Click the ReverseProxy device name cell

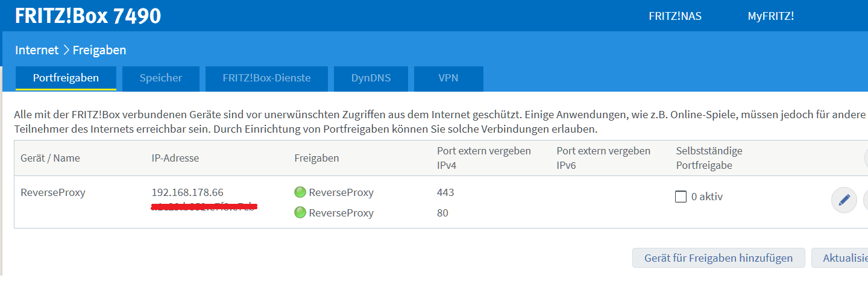coord(53,192)
